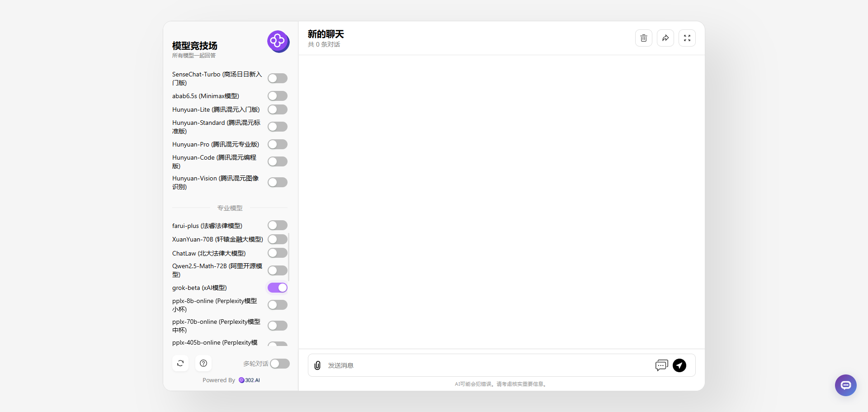Click the 302.AI logo link
868x412 pixels.
[x=250, y=380]
